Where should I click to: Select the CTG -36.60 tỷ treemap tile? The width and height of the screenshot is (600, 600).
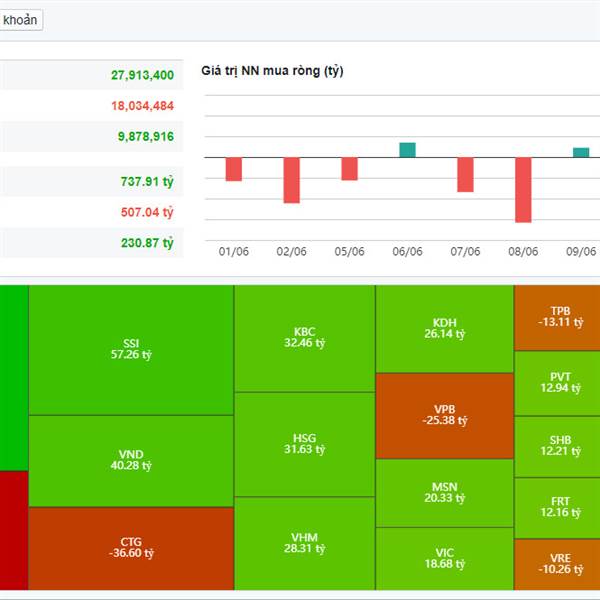(x=131, y=548)
